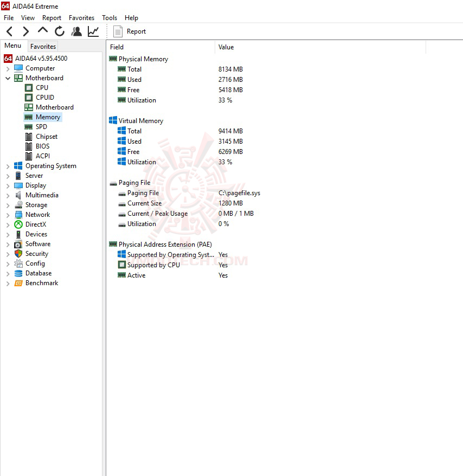This screenshot has width=463, height=476.
Task: Expand the Computer tree node
Action: [x=8, y=69]
